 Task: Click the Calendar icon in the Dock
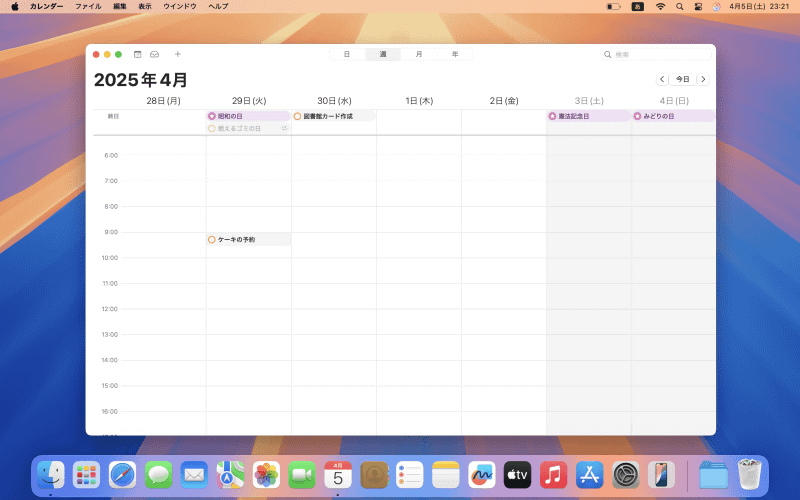[338, 475]
